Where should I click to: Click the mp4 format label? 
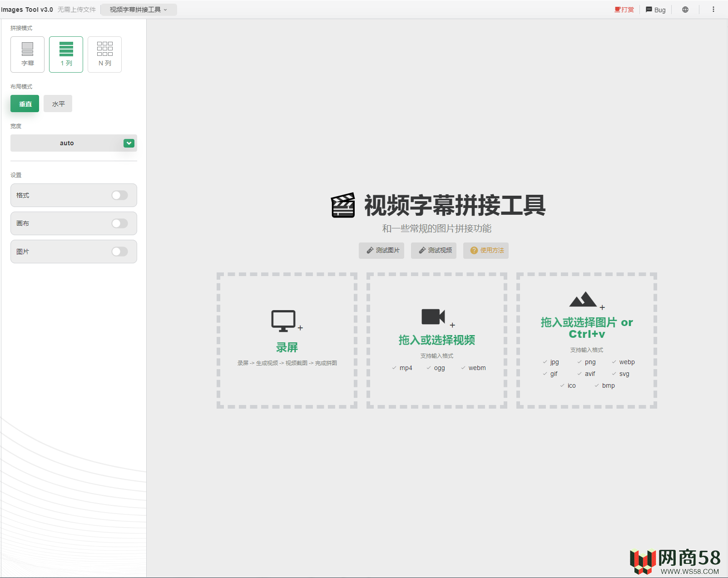click(406, 368)
